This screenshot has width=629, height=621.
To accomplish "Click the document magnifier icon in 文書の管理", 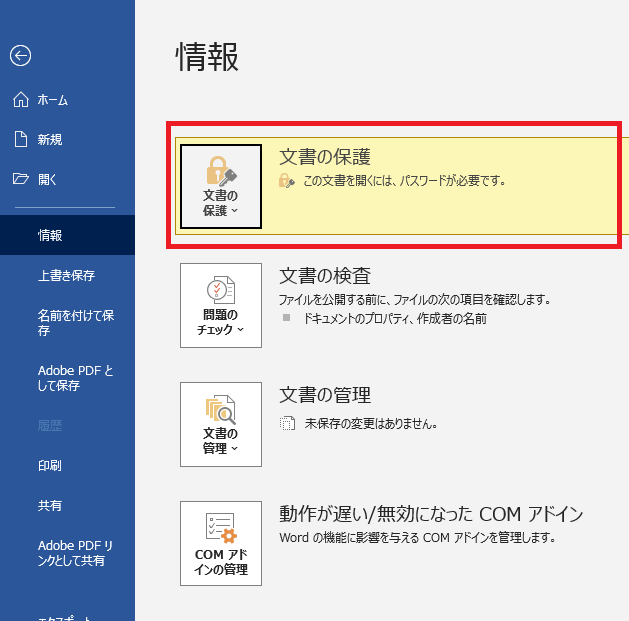I will point(221,409).
